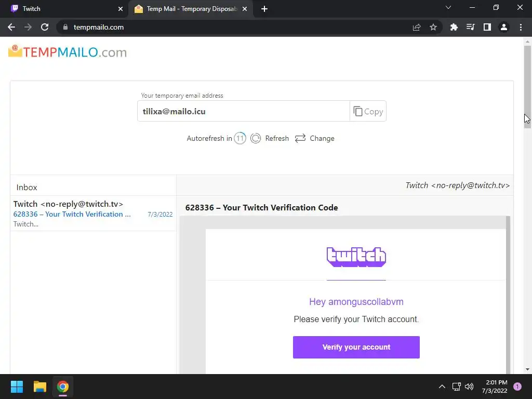Click Your temporary email address label
Viewport: 532px width, 399px height.
click(182, 96)
